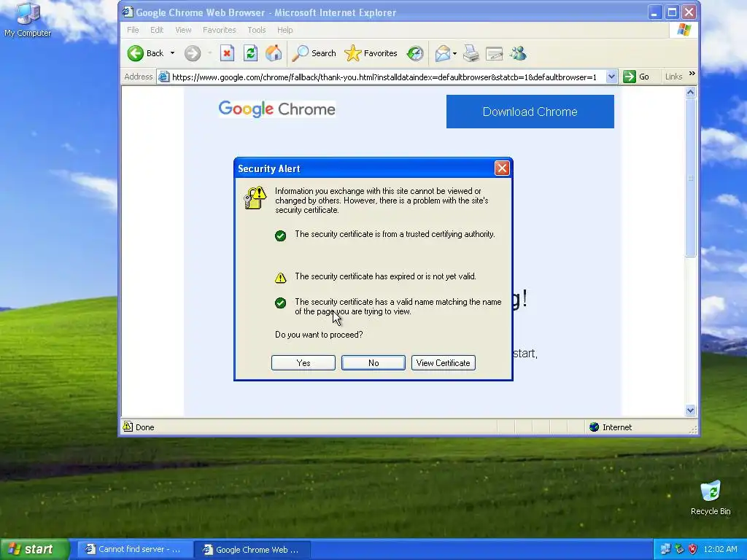Click the greyed Forward arrow icon
The width and height of the screenshot is (747, 560).
[x=193, y=53]
